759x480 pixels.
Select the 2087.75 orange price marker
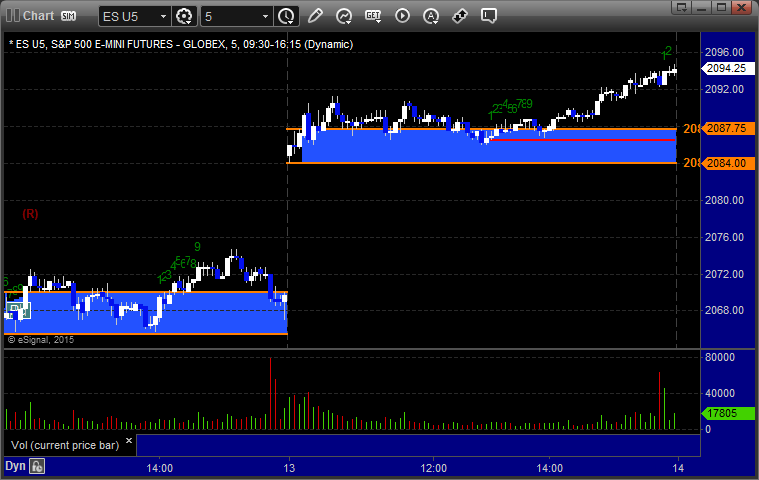(728, 128)
